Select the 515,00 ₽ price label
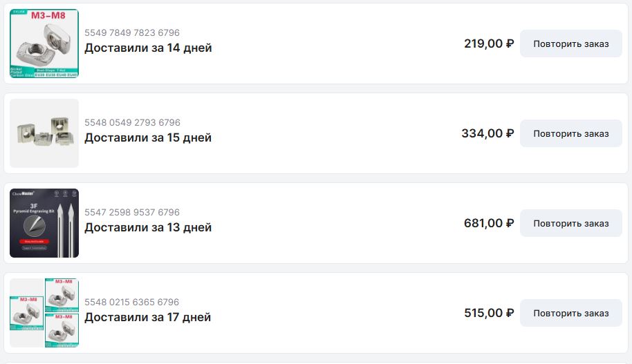The height and width of the screenshot is (364, 632). [488, 313]
